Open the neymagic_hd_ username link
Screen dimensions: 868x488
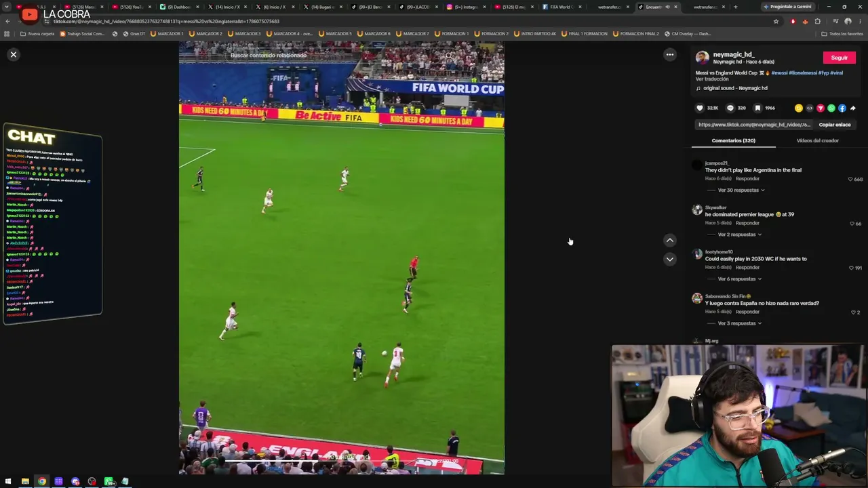pyautogui.click(x=734, y=54)
